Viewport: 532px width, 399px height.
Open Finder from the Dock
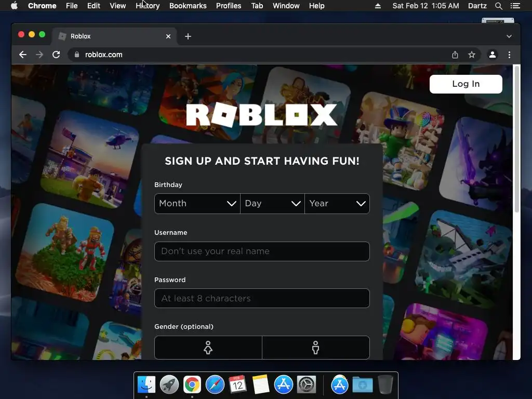point(147,384)
